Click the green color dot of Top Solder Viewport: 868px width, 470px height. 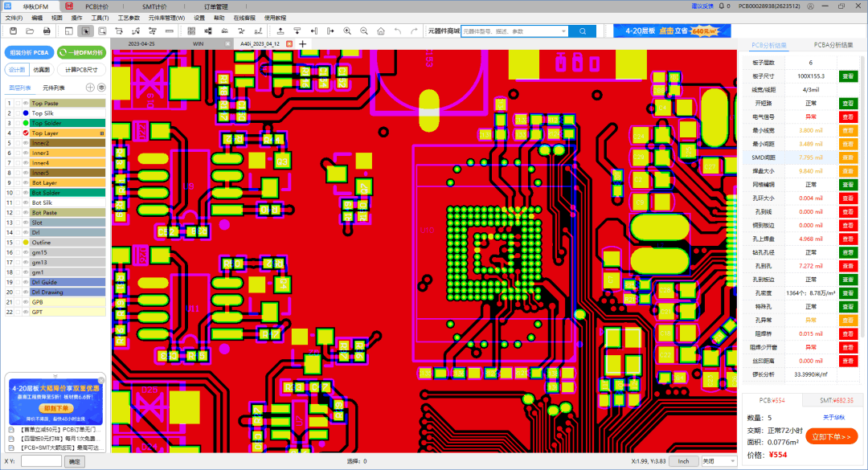click(x=26, y=123)
